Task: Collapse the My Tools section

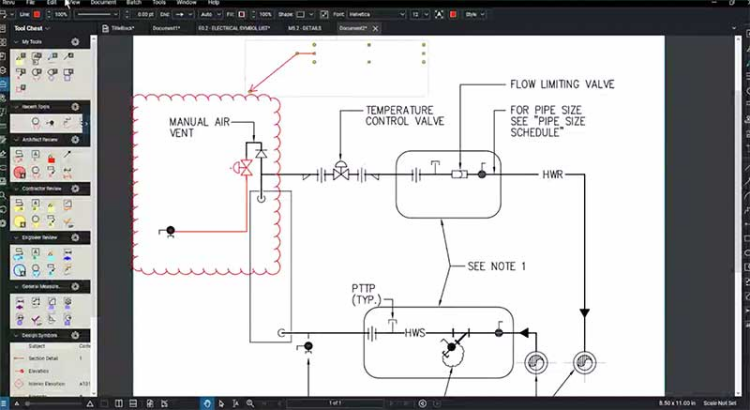Action: click(x=16, y=42)
